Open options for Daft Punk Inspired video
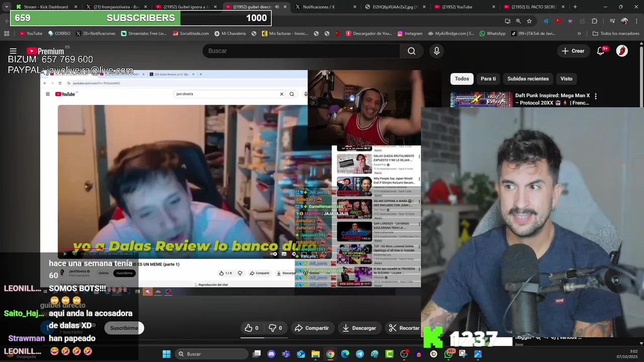Image resolution: width=644 pixels, height=362 pixels. click(x=596, y=96)
